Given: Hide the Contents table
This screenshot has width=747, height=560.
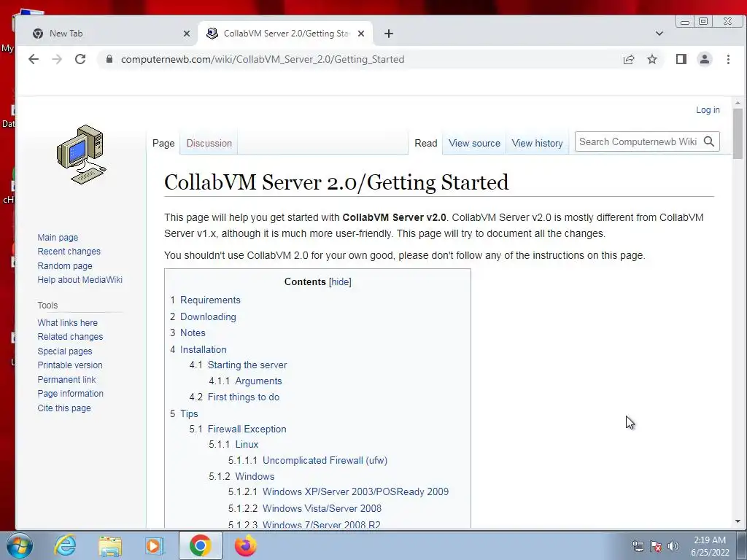Looking at the screenshot, I should coord(340,282).
